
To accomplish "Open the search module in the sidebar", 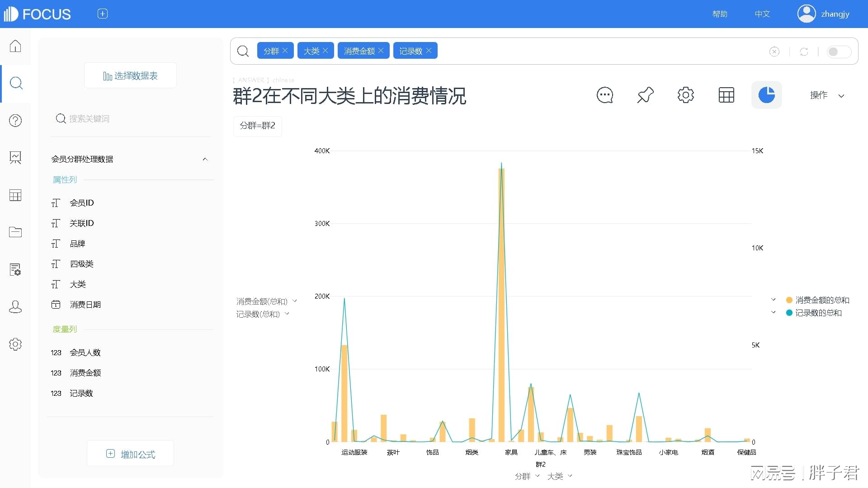I will (x=16, y=83).
